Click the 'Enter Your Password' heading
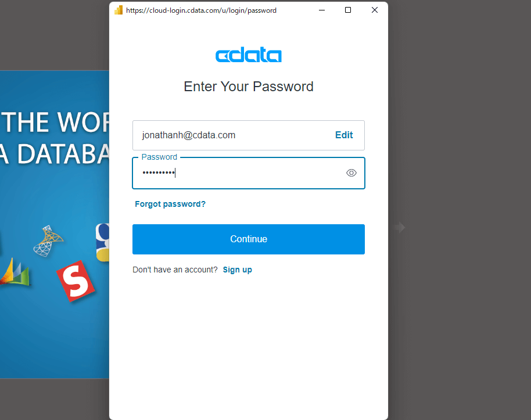 (x=249, y=87)
